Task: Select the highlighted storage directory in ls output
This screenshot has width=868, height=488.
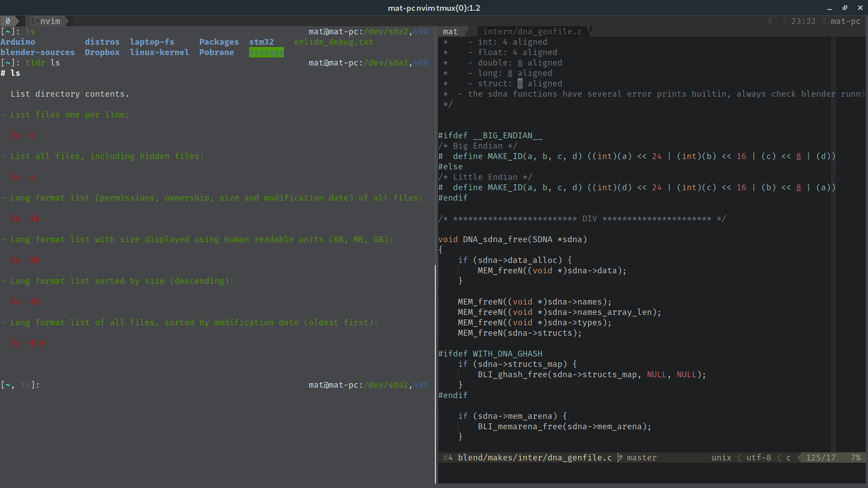Action: pos(266,52)
